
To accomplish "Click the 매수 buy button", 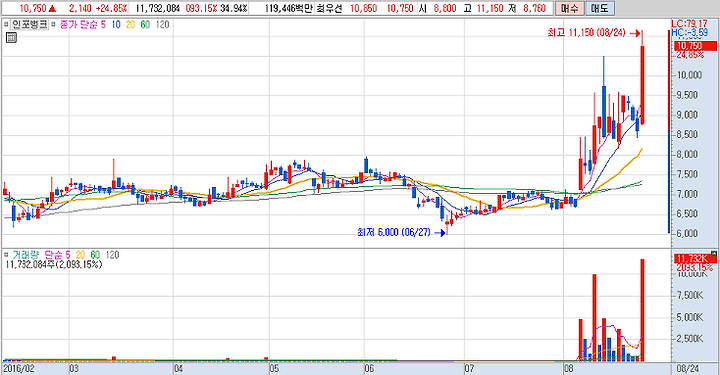I will pyautogui.click(x=569, y=8).
